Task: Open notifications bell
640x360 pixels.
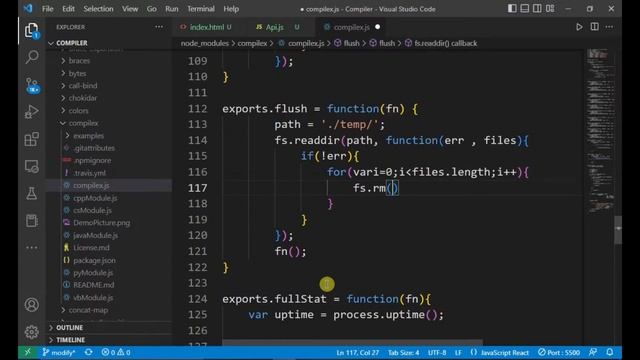Action: pyautogui.click(x=609, y=352)
